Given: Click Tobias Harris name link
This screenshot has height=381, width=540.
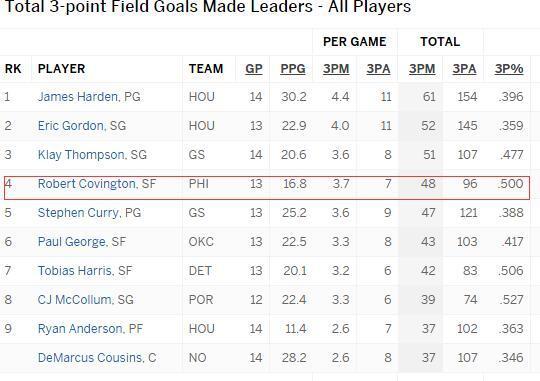Looking at the screenshot, I should pyautogui.click(x=75, y=271).
